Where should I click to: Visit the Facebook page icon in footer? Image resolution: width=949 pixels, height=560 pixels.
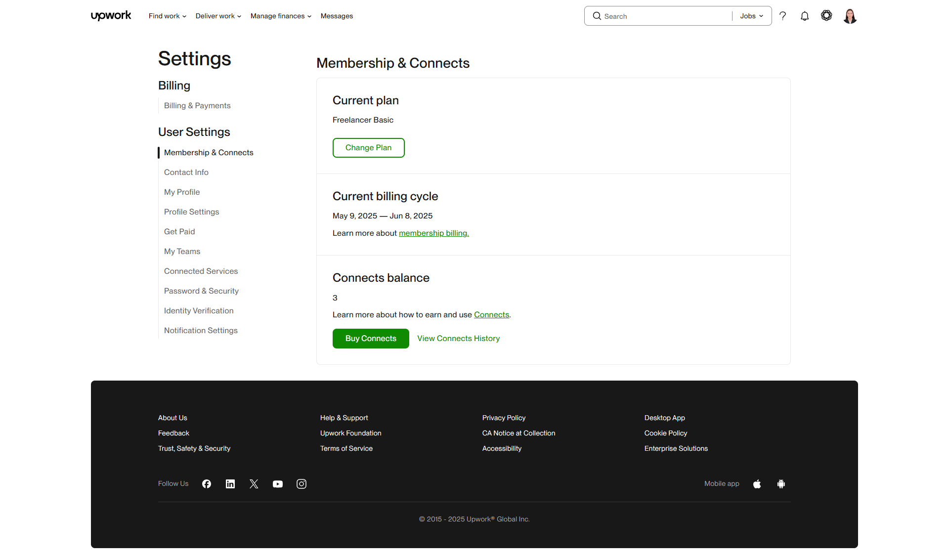207,484
